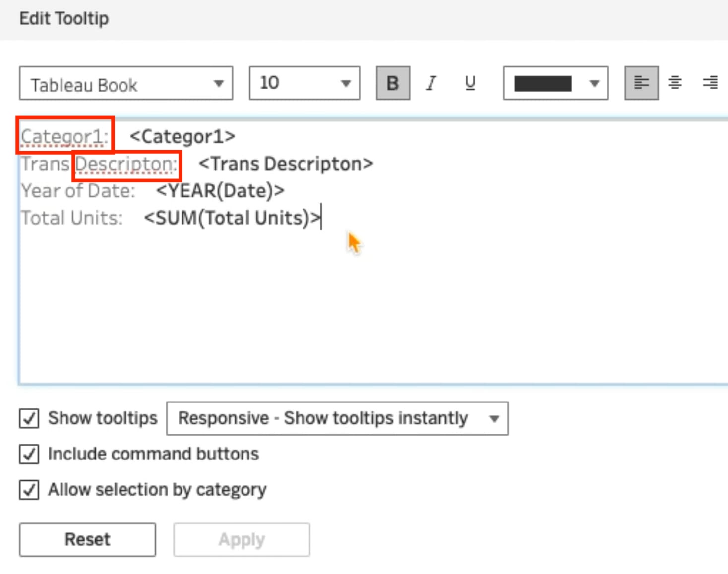Open font size 10 dropdown
This screenshot has width=728, height=574.
click(304, 83)
